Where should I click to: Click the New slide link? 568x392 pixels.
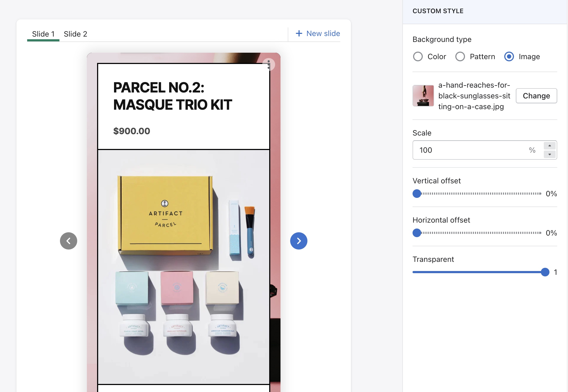pos(323,33)
